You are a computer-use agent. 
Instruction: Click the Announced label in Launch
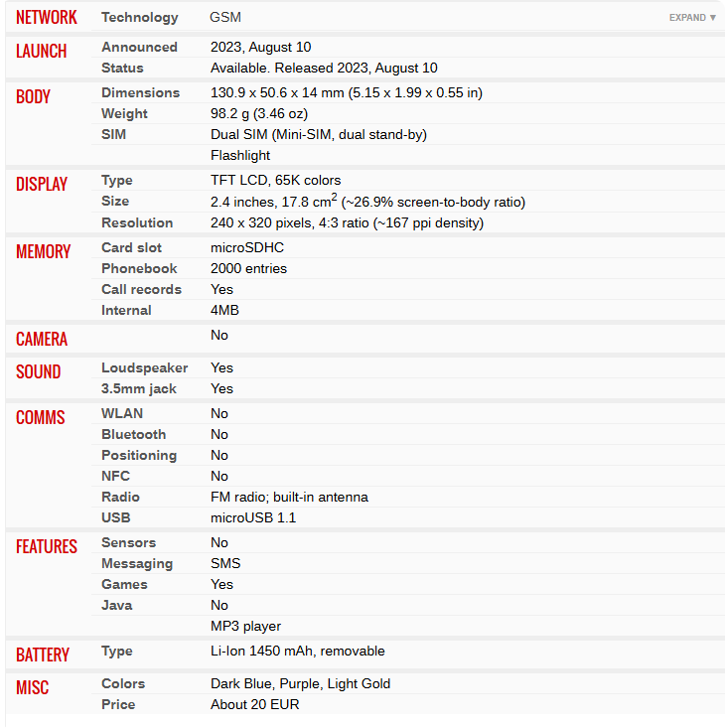tap(139, 47)
